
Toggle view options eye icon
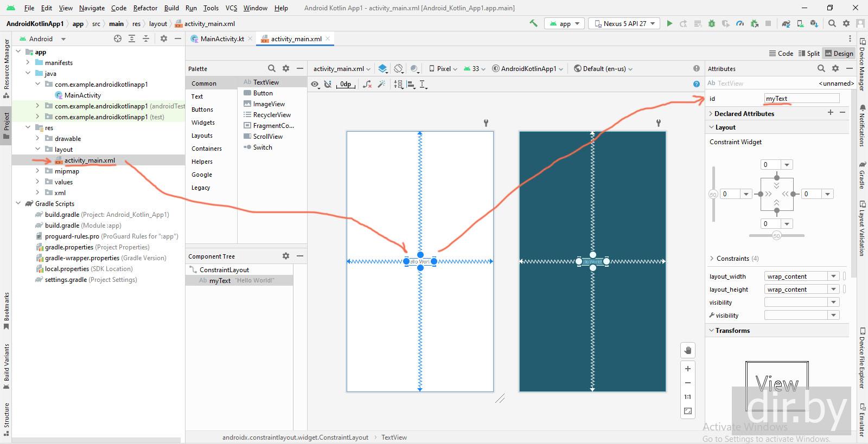(315, 84)
